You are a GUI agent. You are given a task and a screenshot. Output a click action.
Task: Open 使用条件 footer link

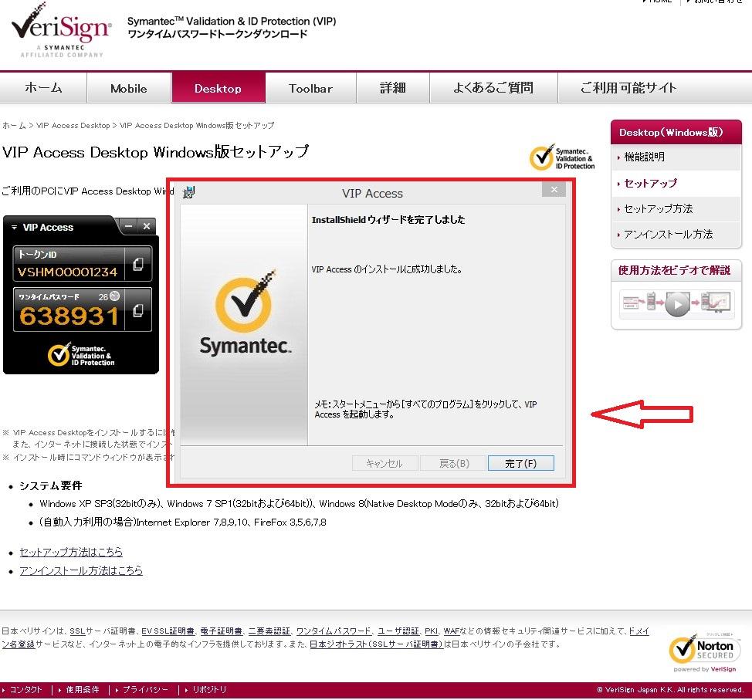point(82,689)
